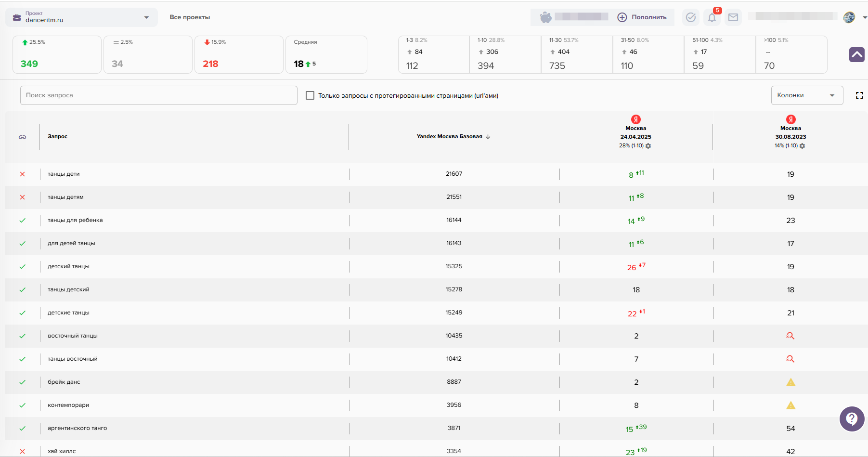The height and width of the screenshot is (457, 868).
Task: Click warning triangle in брейк данс row
Action: point(790,382)
